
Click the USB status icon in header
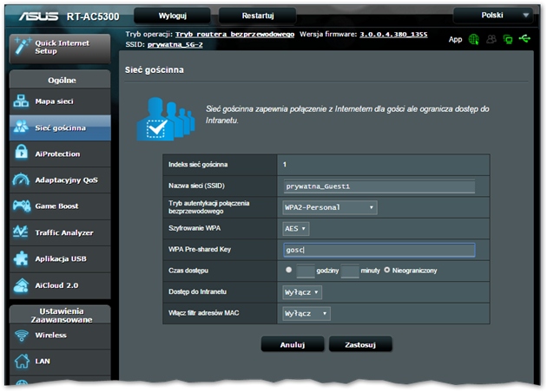[524, 38]
